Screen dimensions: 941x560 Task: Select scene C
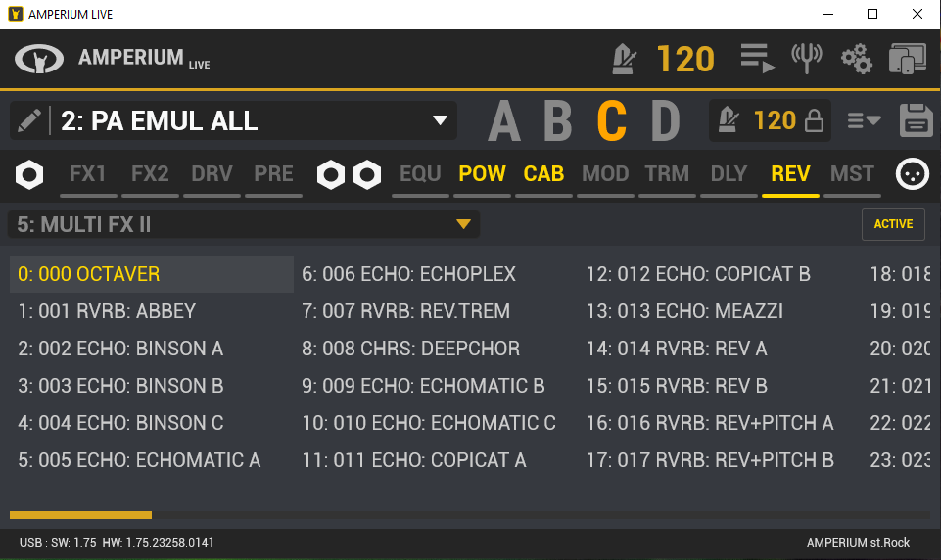coord(612,120)
